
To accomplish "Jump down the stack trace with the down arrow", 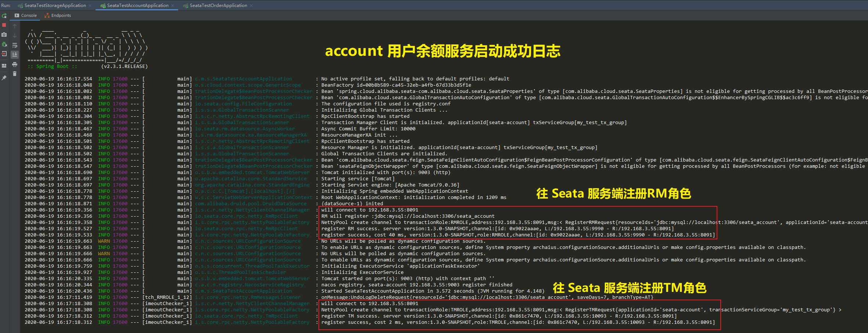I will [x=15, y=36].
